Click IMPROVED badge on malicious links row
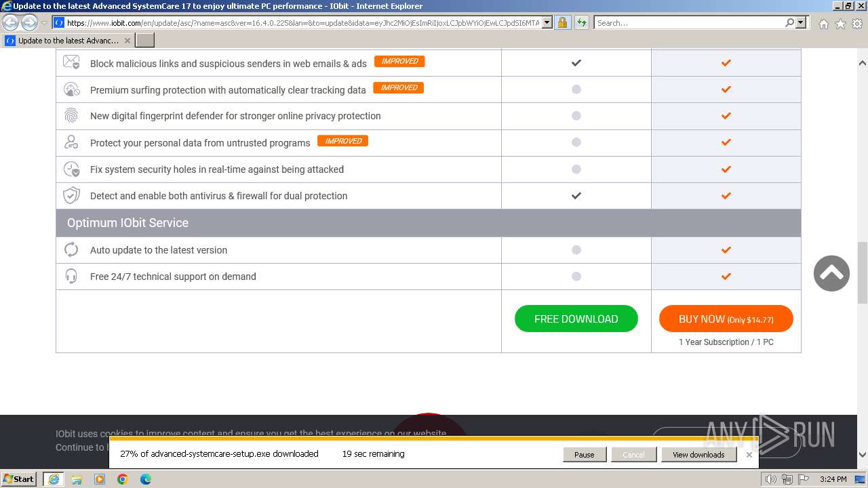The height and width of the screenshot is (488, 868). 400,61
